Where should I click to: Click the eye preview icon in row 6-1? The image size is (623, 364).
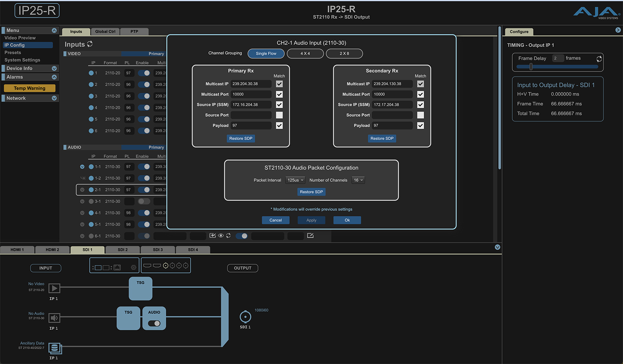221,236
